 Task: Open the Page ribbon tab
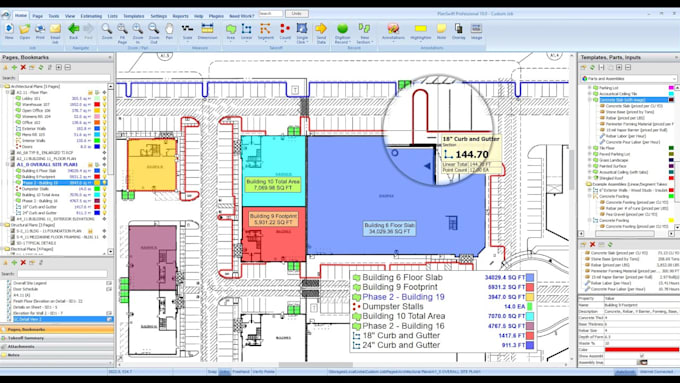(x=38, y=16)
